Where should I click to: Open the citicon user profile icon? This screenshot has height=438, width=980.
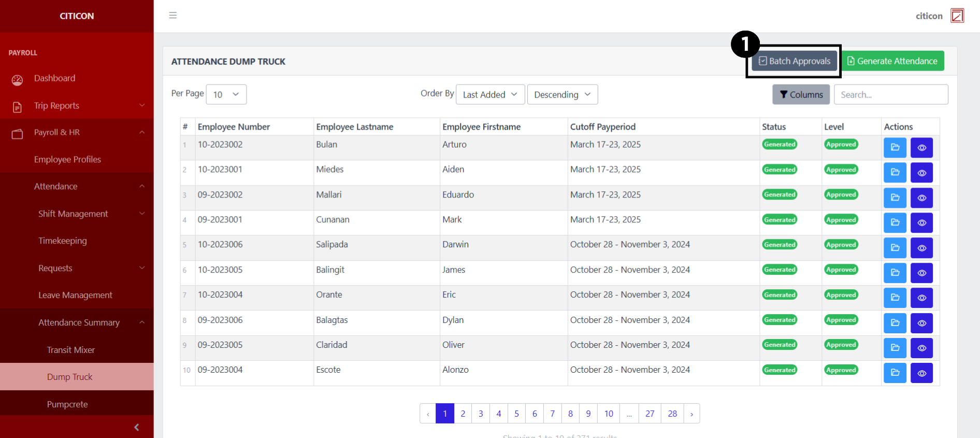click(957, 16)
